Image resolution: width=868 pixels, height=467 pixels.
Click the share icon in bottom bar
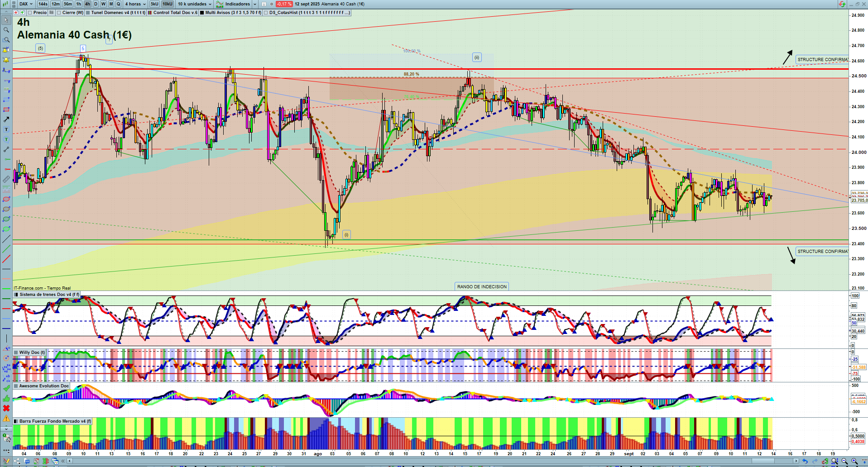pos(17,461)
